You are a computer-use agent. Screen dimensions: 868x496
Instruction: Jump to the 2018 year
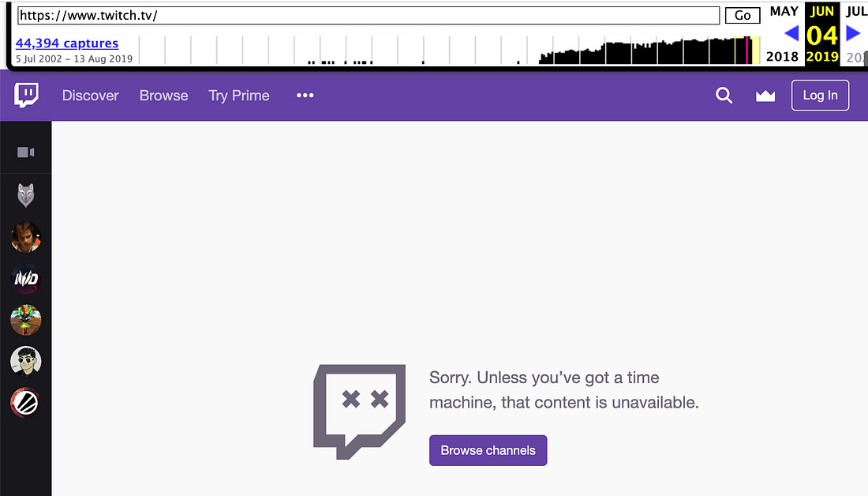(x=782, y=57)
